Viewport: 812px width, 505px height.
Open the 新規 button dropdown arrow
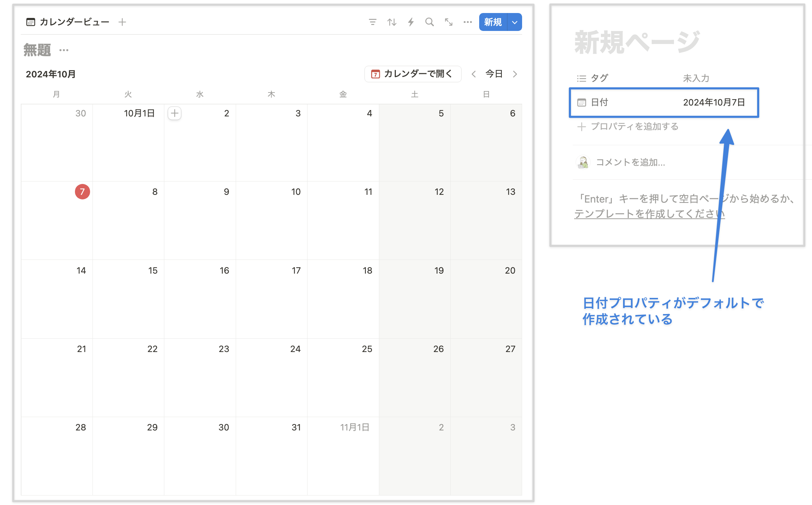[515, 22]
